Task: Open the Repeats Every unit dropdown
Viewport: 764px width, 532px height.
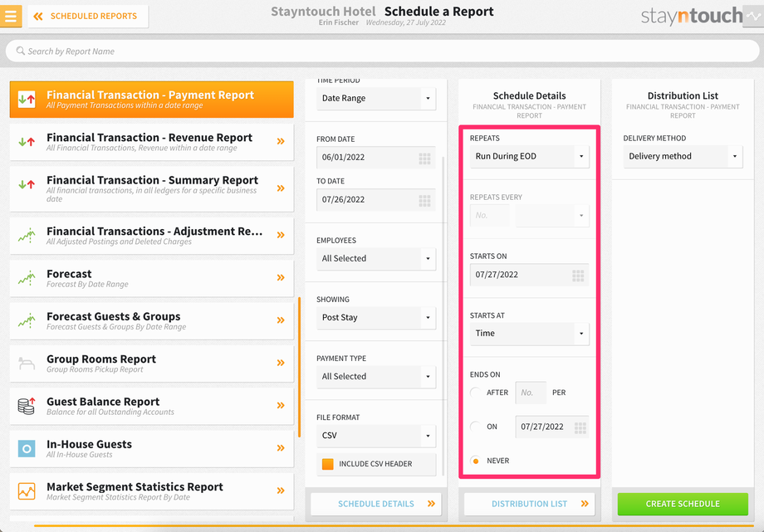Action: 552,215
